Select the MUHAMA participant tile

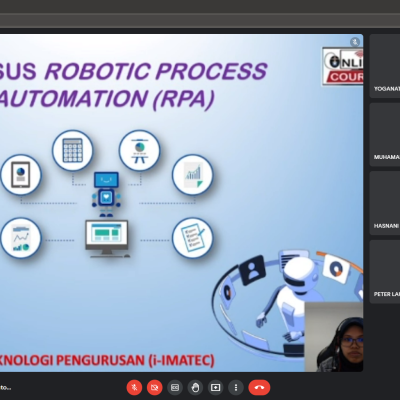(x=385, y=134)
